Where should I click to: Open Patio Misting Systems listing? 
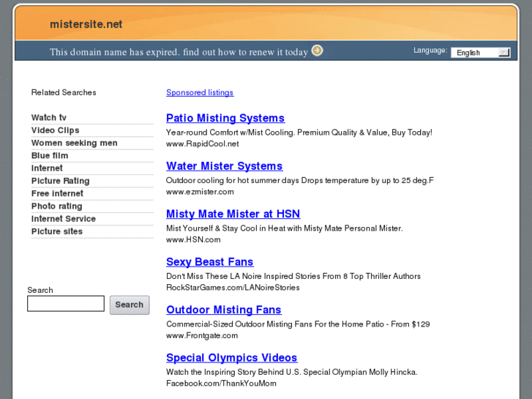click(225, 118)
